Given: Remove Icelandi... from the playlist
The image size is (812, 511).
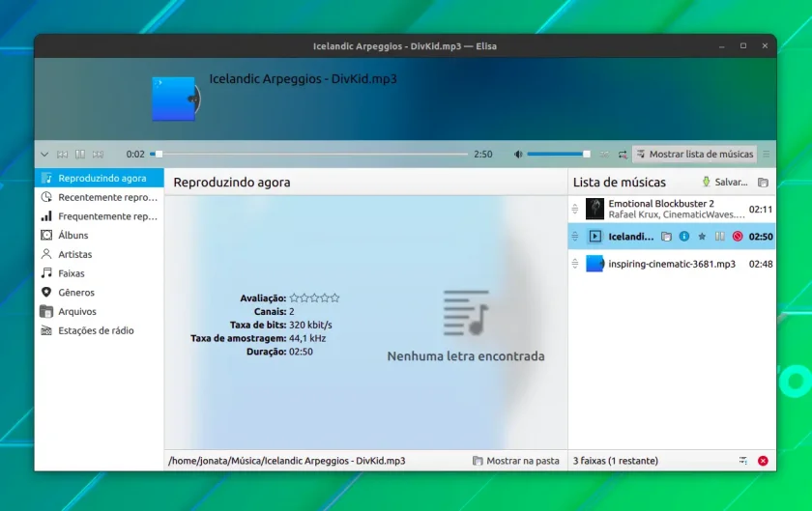Looking at the screenshot, I should (x=738, y=237).
